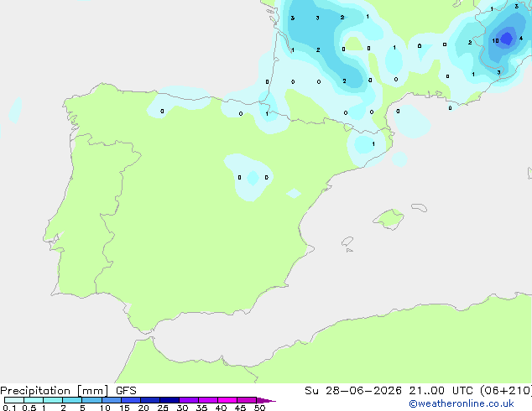Screen dimensions: 532x411
Task: Click the 'Su 28-06-2026 21..00 UTC' timestamp
Action: [389, 391]
